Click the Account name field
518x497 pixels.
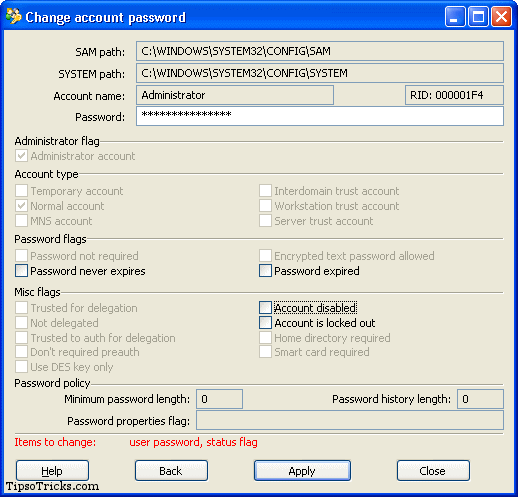click(235, 95)
